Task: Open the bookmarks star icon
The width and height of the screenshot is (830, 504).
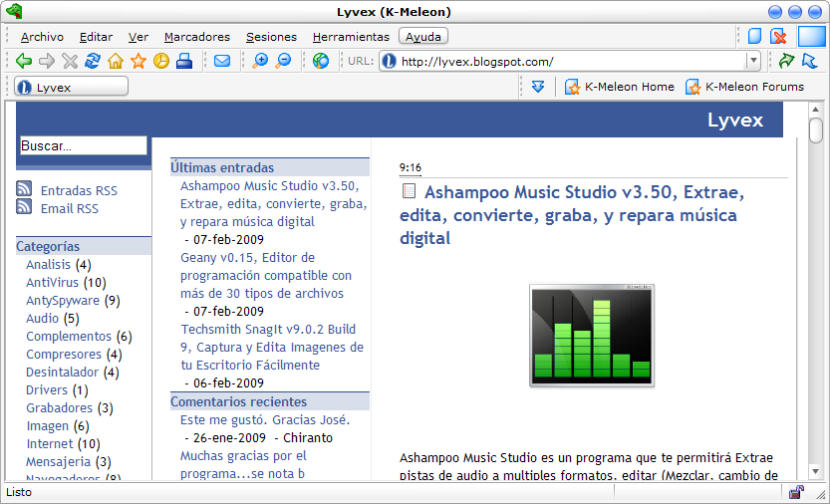Action: [138, 61]
